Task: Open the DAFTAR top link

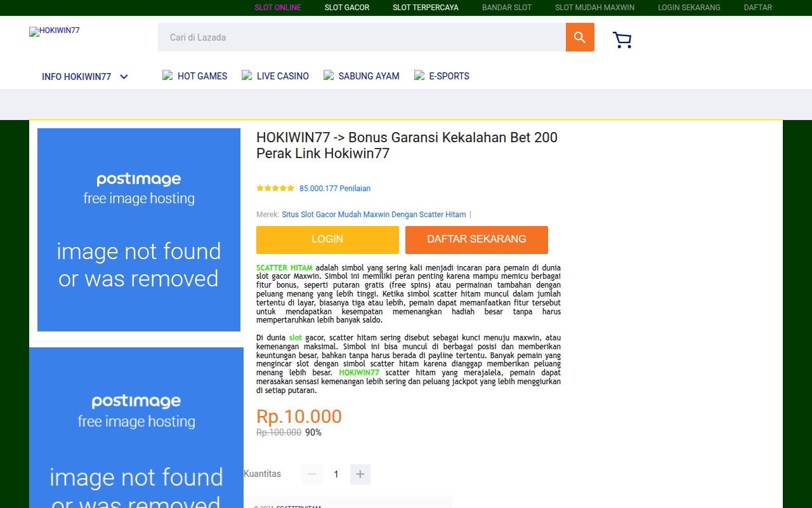Action: coord(758,8)
